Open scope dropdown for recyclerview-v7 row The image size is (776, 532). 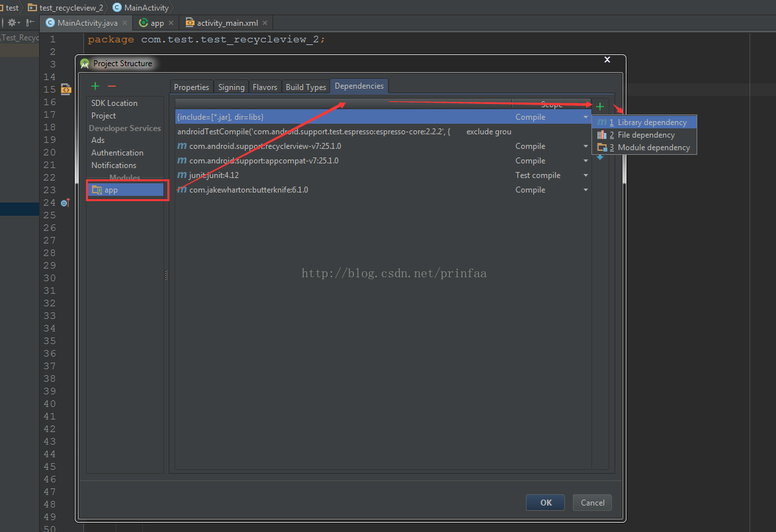585,146
